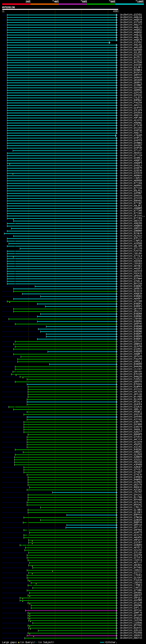Screen dimensions: 146x644
Task: Click the '=100char.' scale legend
Action: point(108,642)
